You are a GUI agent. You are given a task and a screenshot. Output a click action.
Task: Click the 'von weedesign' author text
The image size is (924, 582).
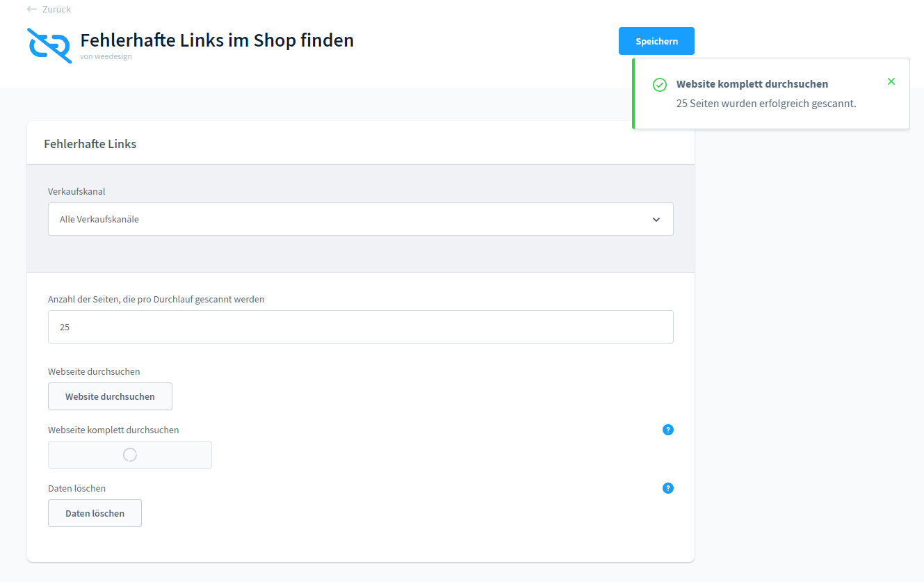pos(106,57)
